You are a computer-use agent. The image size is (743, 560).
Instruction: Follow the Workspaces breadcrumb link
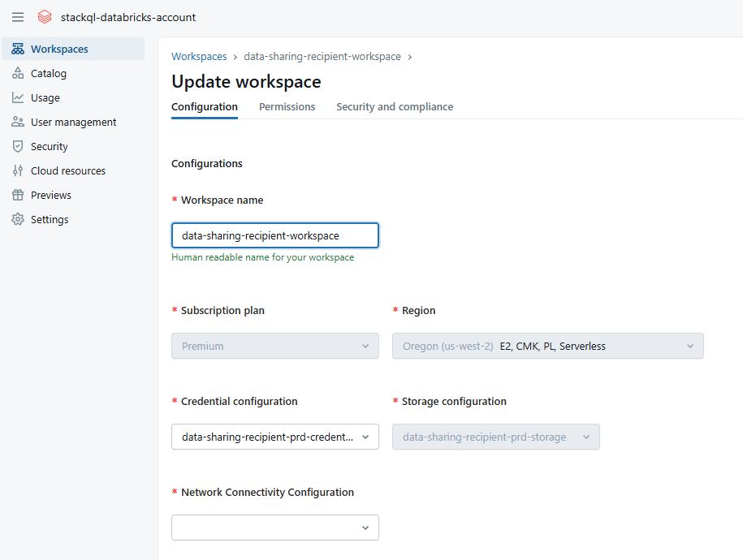click(x=199, y=57)
